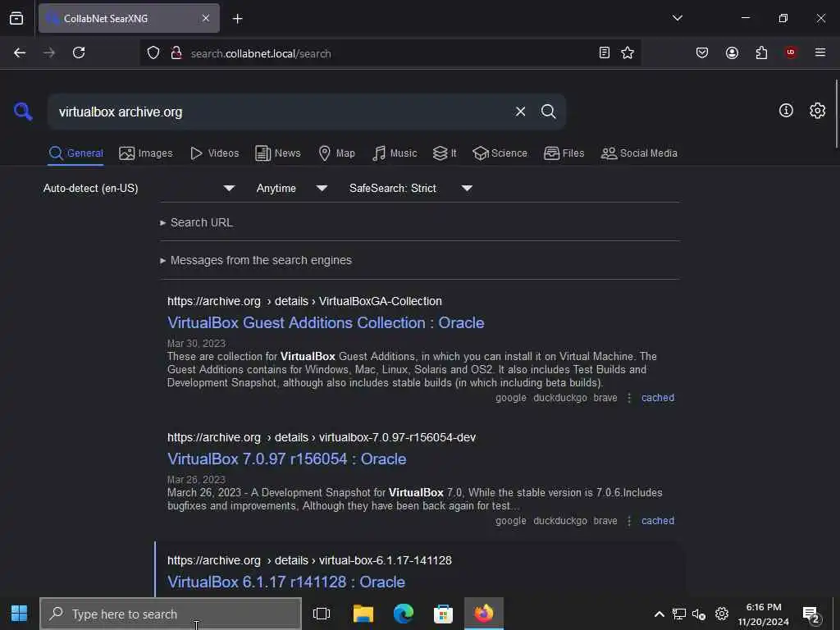Submit search with the magnifier button
840x630 pixels.
coord(548,112)
